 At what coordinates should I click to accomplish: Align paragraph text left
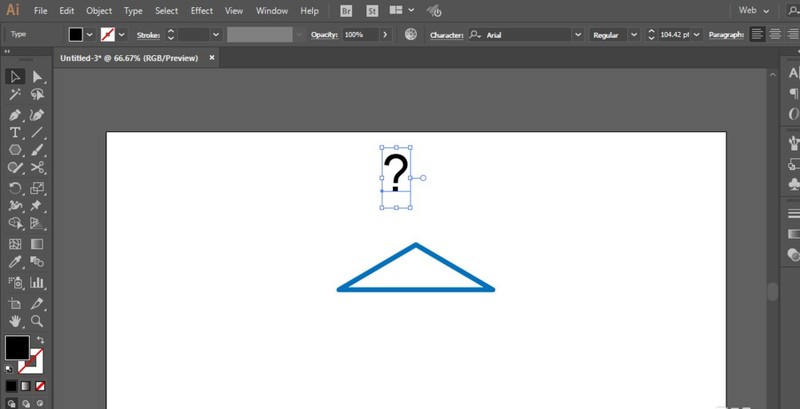(758, 34)
